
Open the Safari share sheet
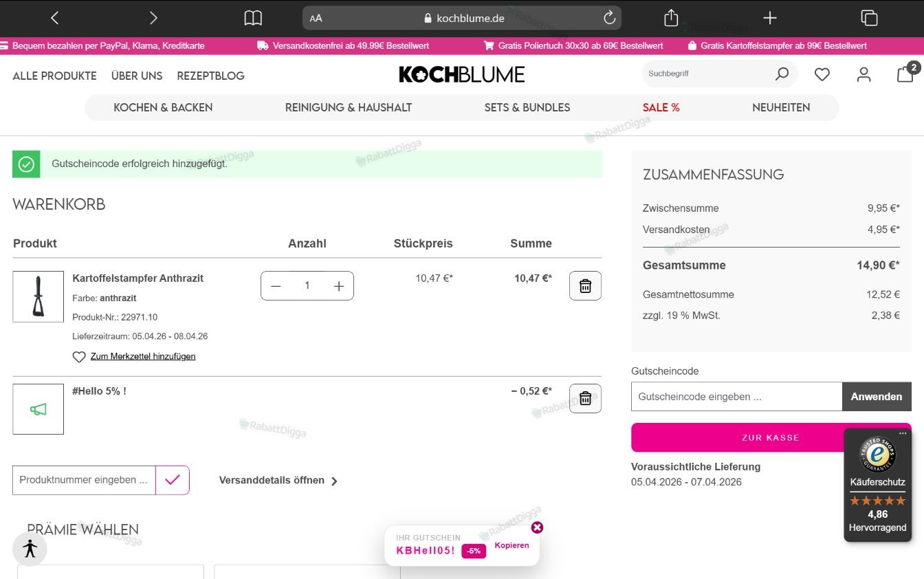(671, 18)
